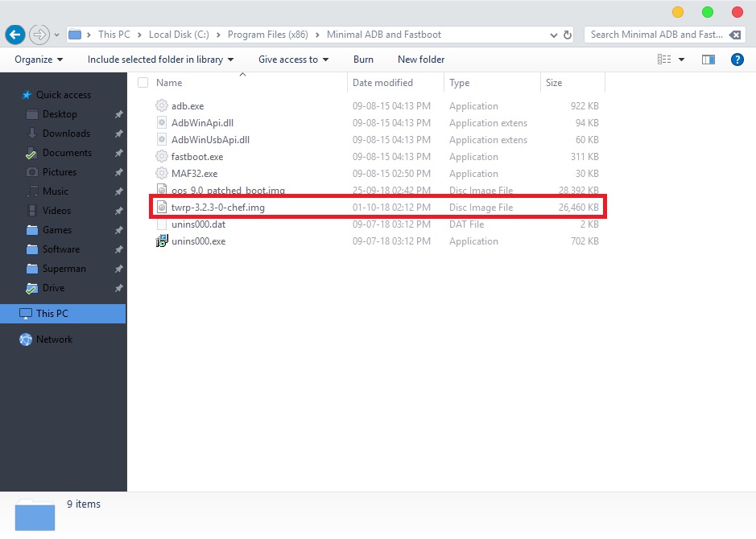Select the Network icon in sidebar
Image resolution: width=756 pixels, height=539 pixels.
pyautogui.click(x=26, y=339)
